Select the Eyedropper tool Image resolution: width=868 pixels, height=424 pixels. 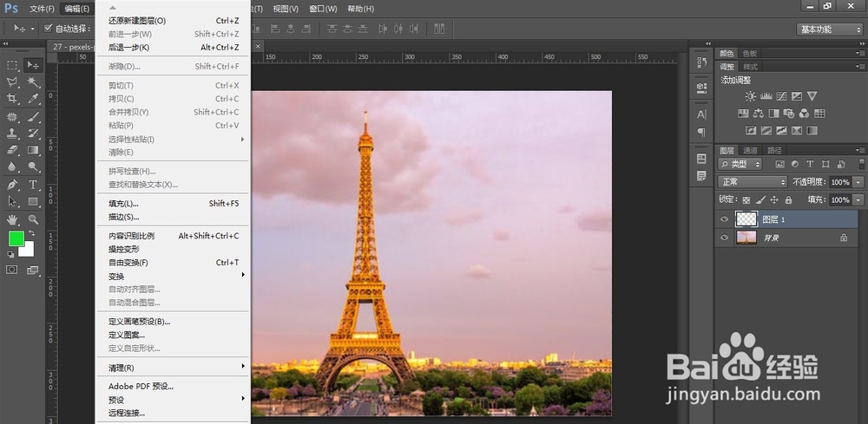33,98
